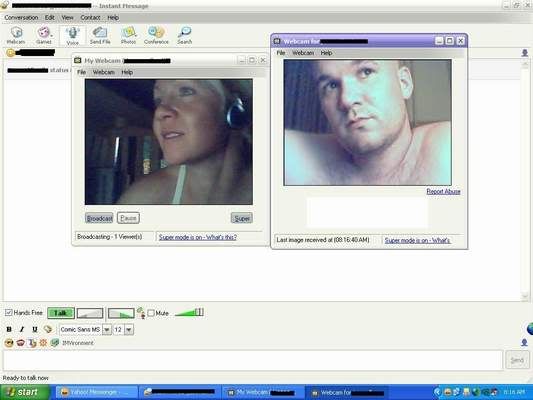Click the yellow notepad tray icon
The height and width of the screenshot is (400, 533).
pyautogui.click(x=466, y=392)
